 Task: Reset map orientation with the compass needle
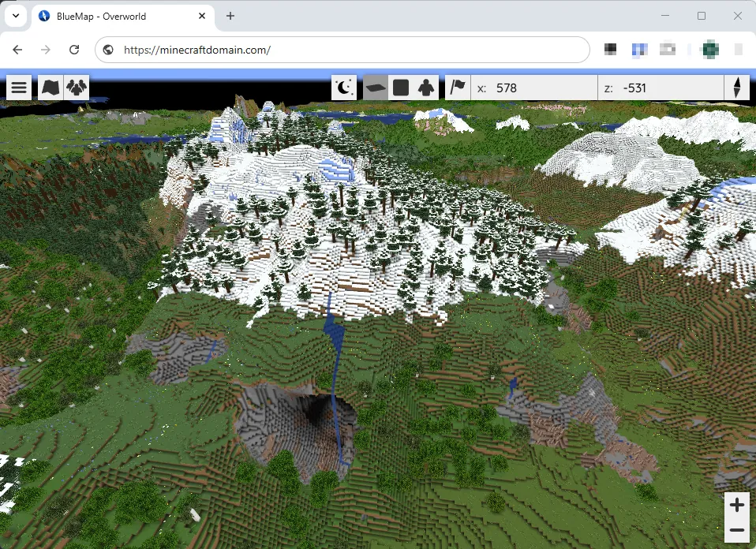click(737, 87)
